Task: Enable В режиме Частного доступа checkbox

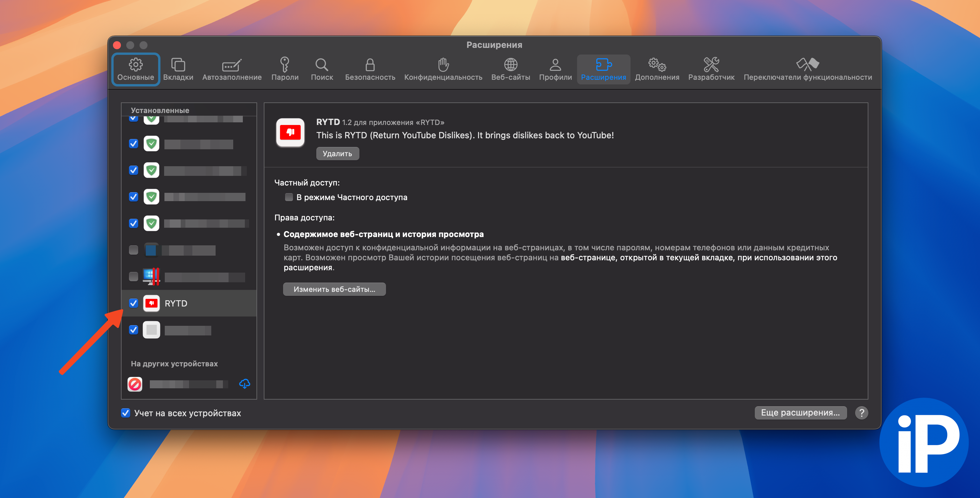Action: coord(289,197)
